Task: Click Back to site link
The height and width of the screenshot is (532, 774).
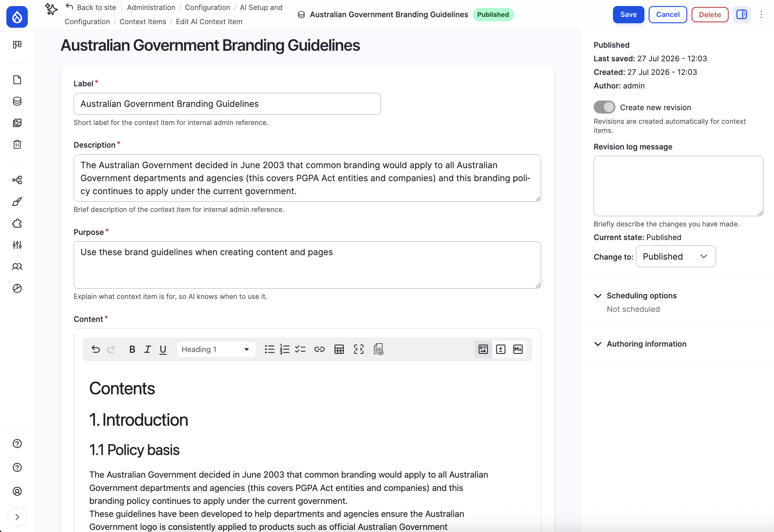Action: click(91, 7)
